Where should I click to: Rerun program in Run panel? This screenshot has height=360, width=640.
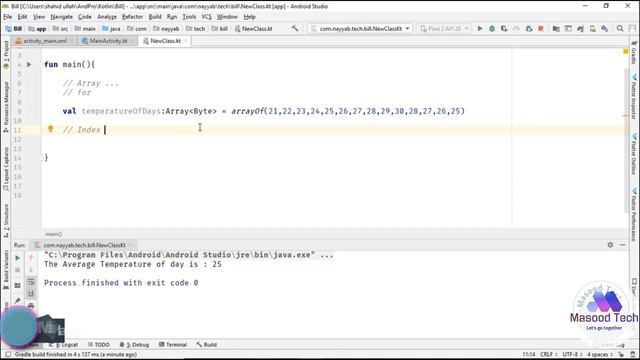[x=18, y=258]
